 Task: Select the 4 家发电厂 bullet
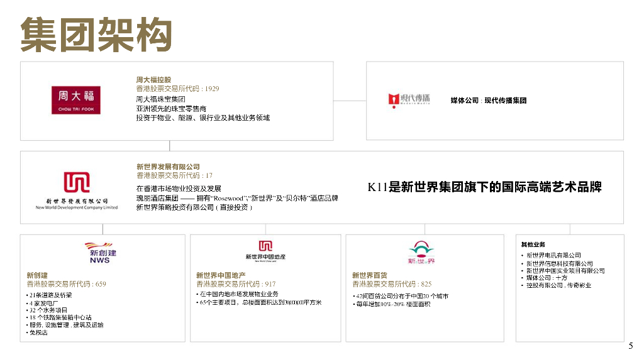42,304
